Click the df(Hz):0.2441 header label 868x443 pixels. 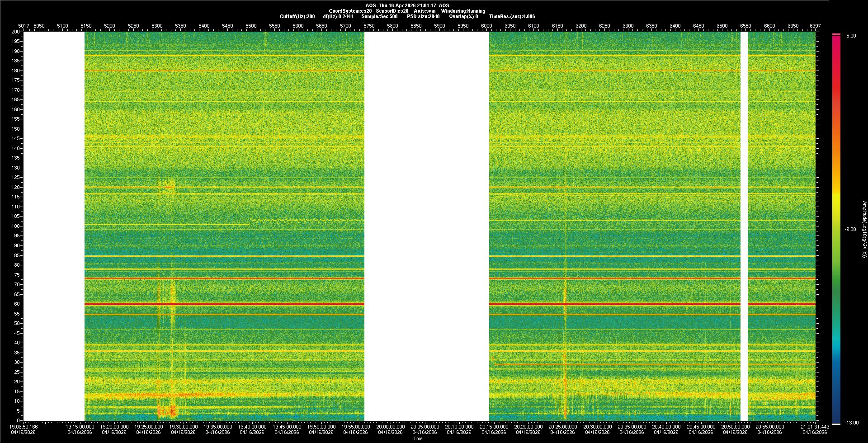click(338, 16)
